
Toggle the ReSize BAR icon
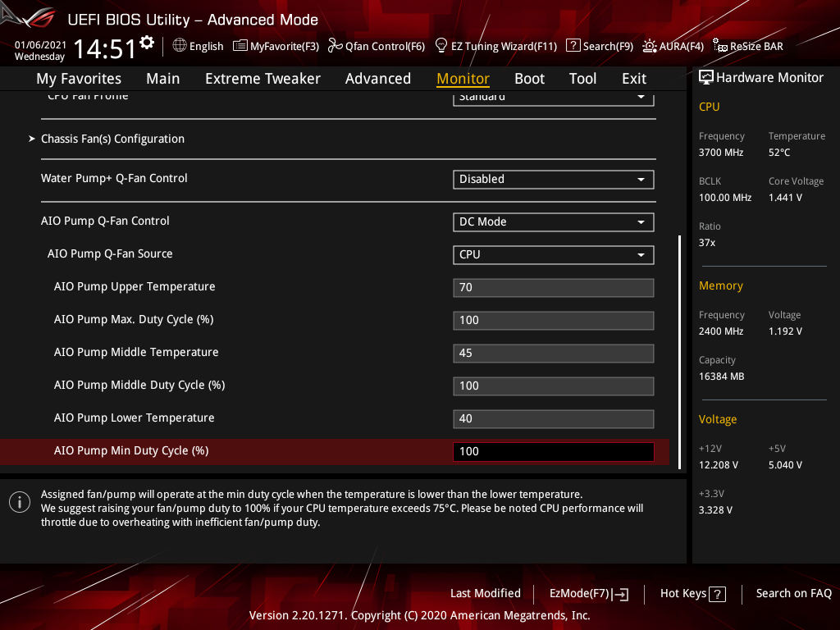[x=720, y=46]
